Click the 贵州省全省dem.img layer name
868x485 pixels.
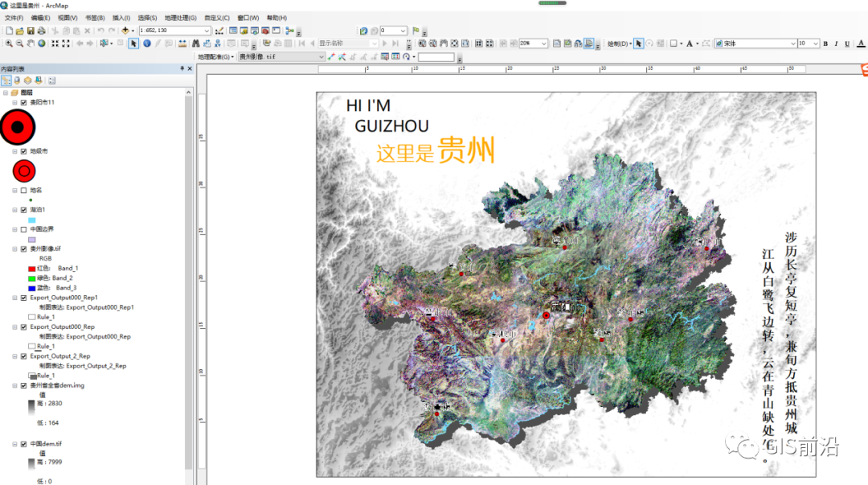pos(57,386)
